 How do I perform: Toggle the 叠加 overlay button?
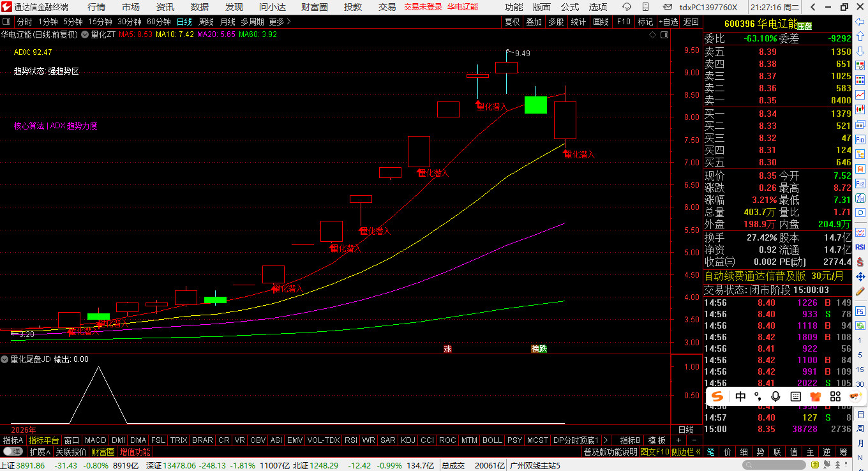pos(534,22)
